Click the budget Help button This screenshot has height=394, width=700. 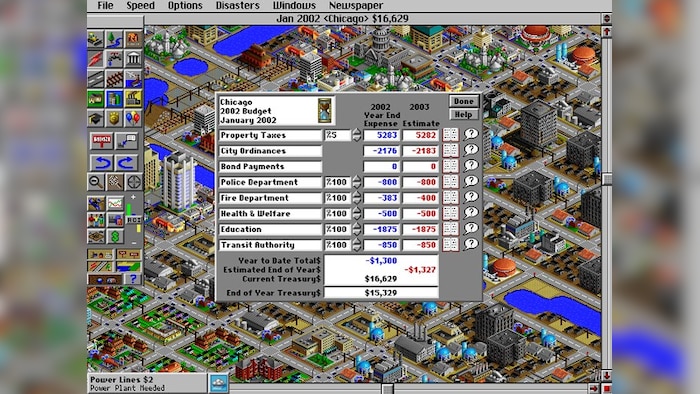463,115
